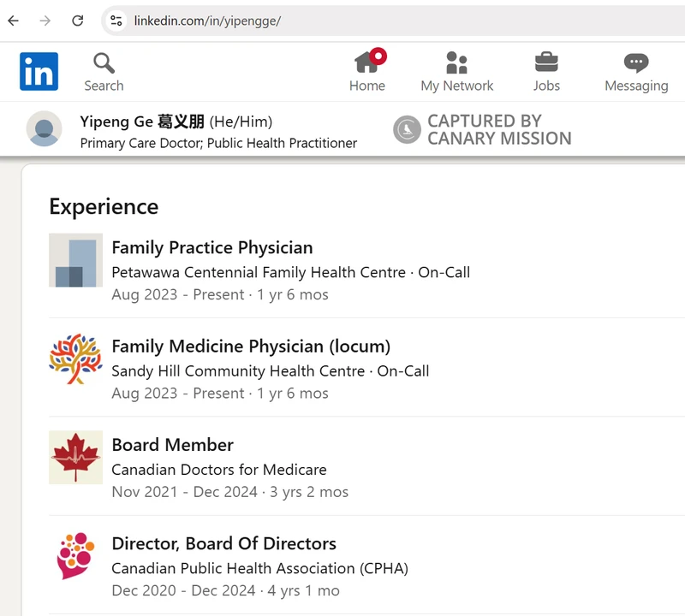Open My Network people icon
This screenshot has width=685, height=616.
pos(457,62)
